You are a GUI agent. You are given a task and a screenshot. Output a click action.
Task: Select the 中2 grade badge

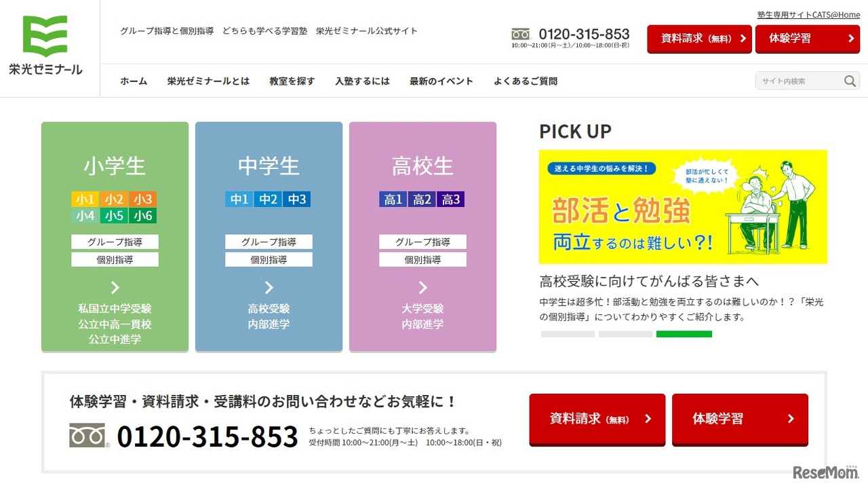[x=269, y=199]
